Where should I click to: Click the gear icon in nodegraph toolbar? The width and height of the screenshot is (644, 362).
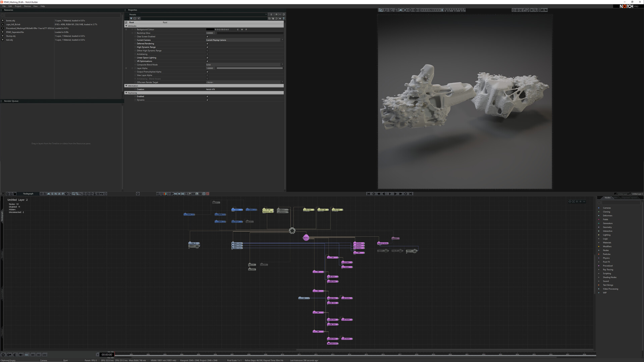[138, 194]
